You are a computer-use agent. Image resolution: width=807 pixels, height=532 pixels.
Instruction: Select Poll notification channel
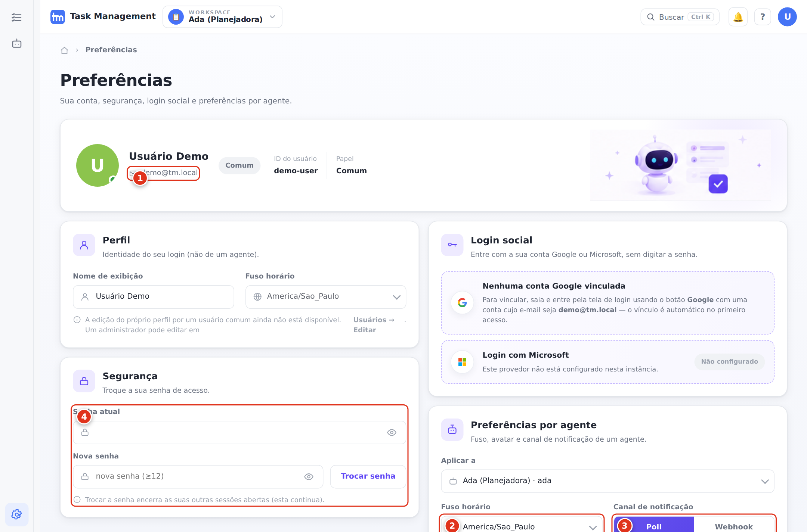click(x=653, y=526)
